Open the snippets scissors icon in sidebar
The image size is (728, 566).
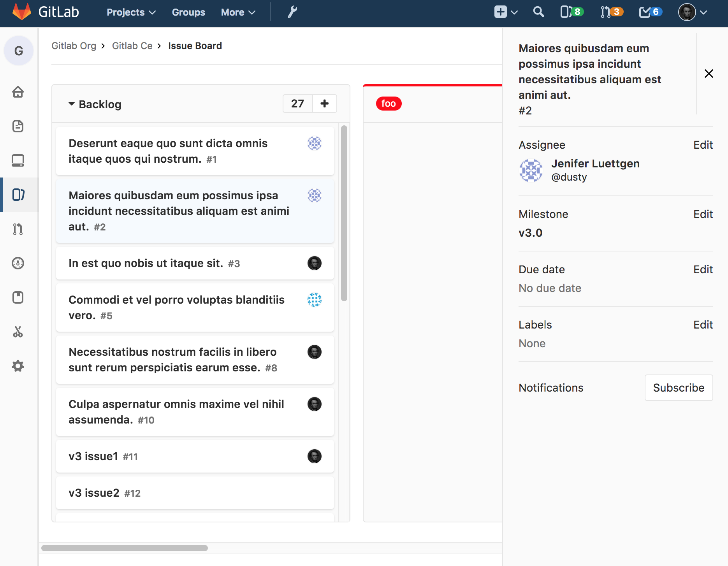[x=18, y=332]
